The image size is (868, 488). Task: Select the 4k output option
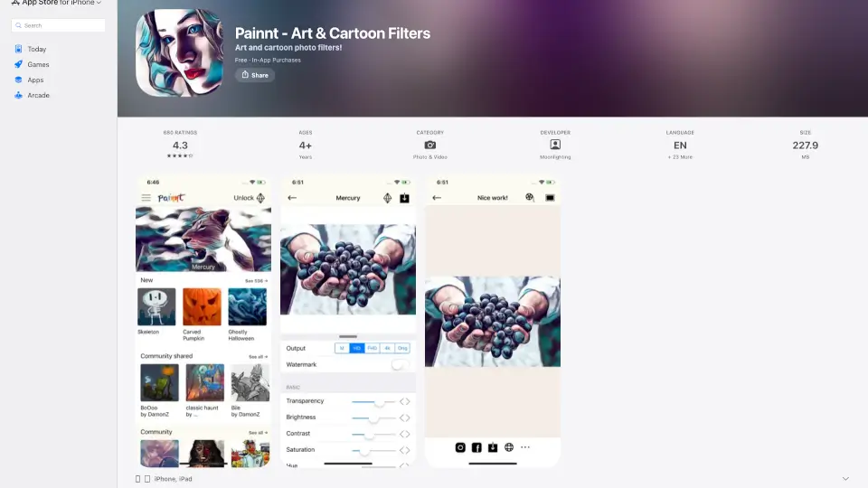[x=388, y=348]
